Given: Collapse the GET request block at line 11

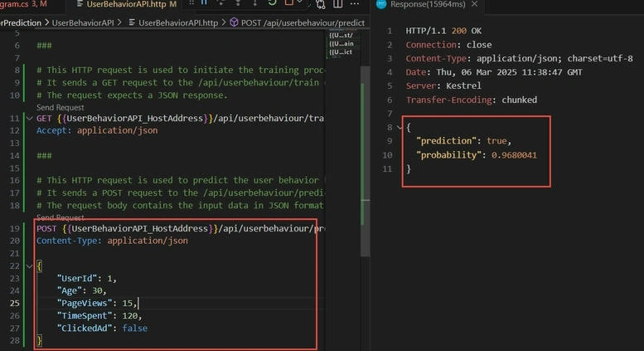Looking at the screenshot, I should (30, 119).
